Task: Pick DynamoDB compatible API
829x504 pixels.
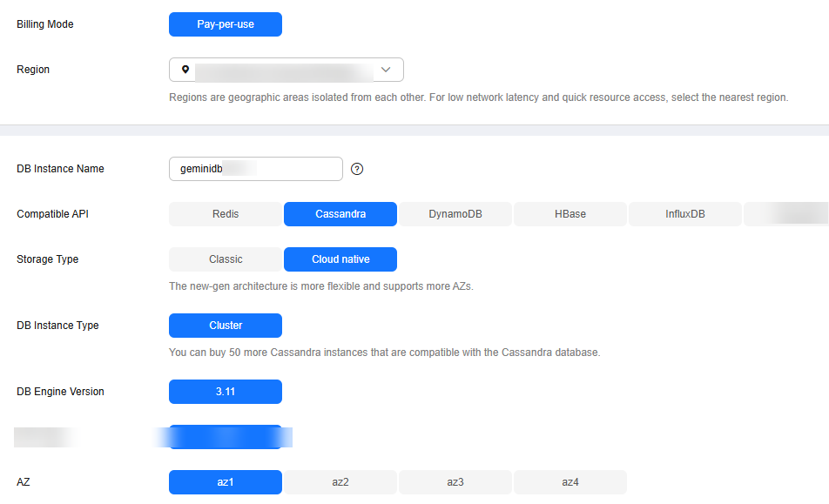Action: point(455,214)
